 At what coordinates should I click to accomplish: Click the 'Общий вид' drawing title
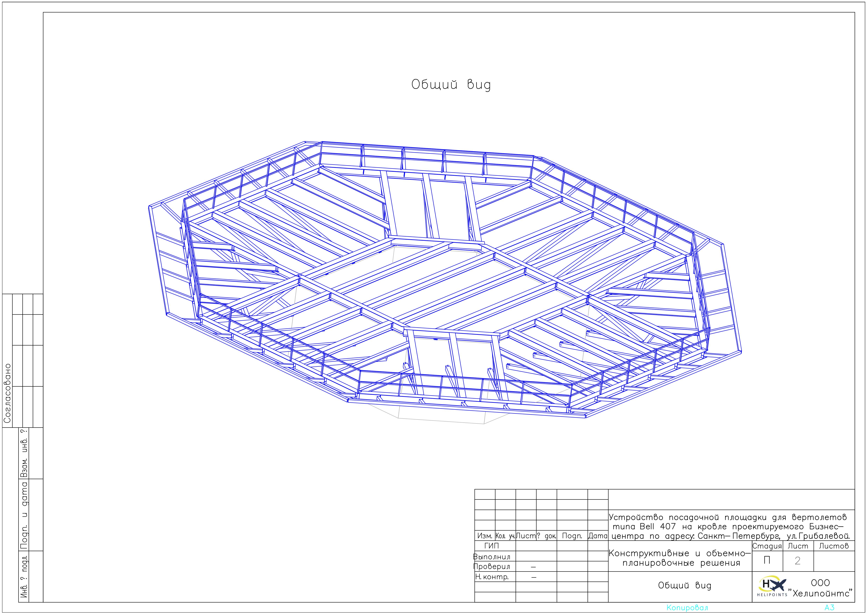[x=451, y=85]
